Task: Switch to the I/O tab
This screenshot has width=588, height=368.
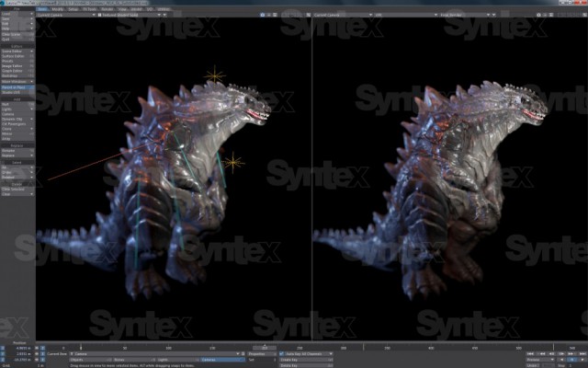Action: tap(150, 9)
